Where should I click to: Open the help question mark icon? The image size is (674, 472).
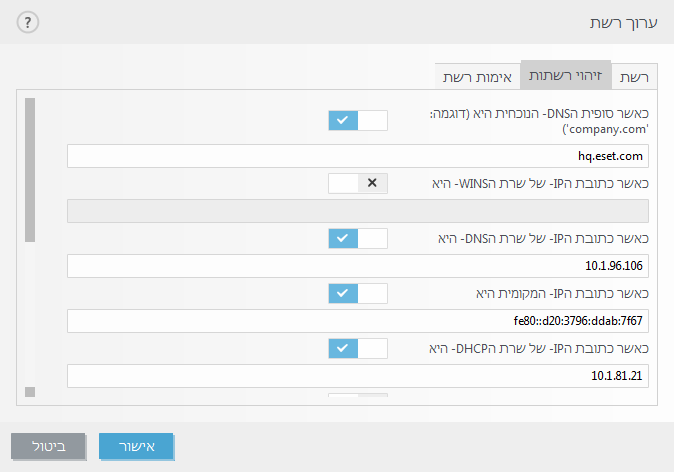(x=28, y=22)
